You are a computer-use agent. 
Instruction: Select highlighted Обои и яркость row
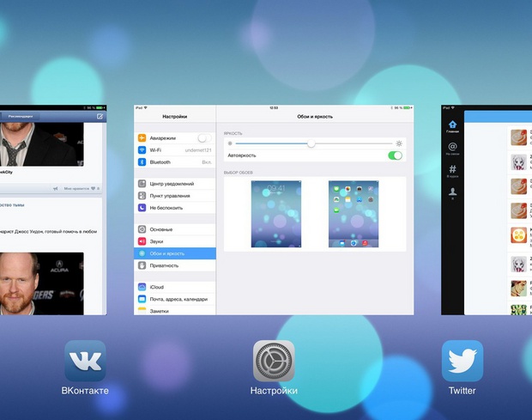[175, 253]
